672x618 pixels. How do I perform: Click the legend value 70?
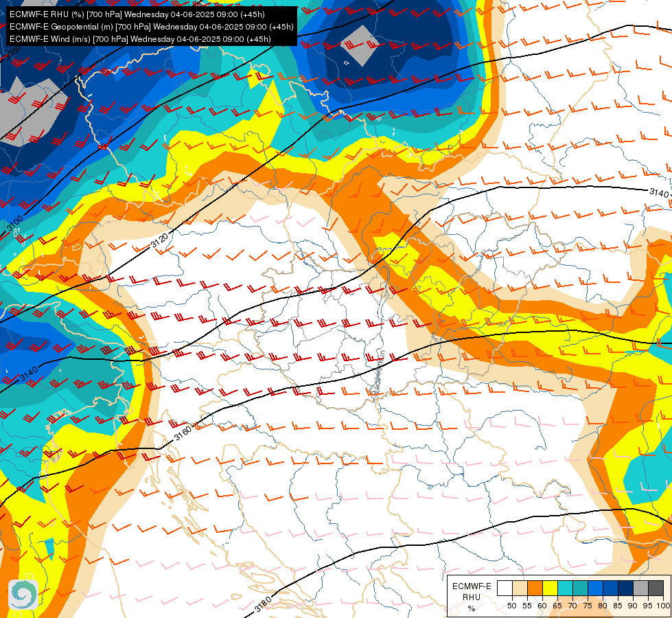(x=572, y=606)
